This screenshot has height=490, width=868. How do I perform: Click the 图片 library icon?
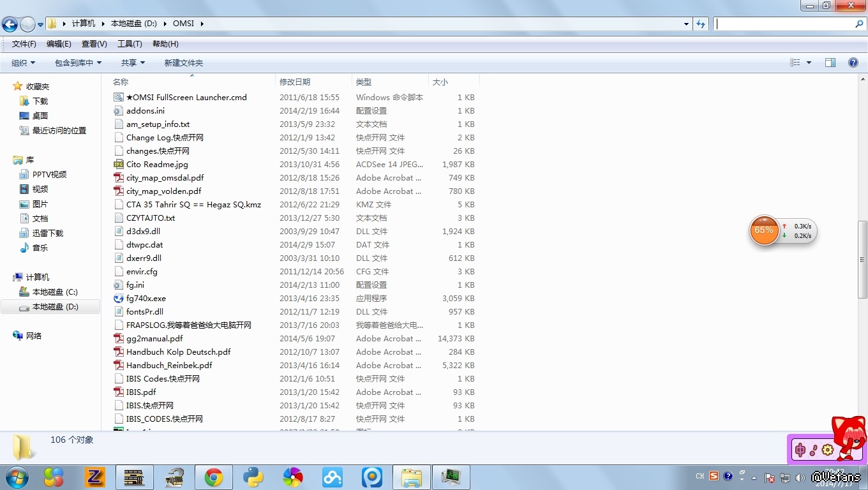pyautogui.click(x=24, y=204)
